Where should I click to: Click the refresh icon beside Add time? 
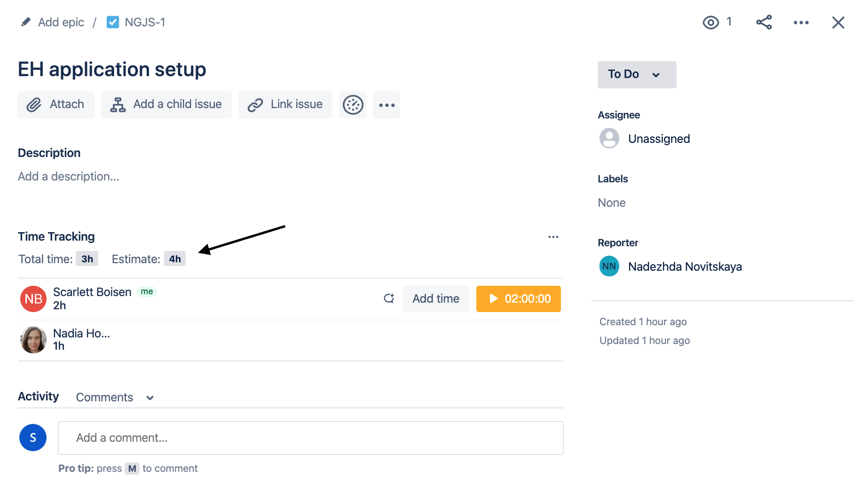pos(388,298)
